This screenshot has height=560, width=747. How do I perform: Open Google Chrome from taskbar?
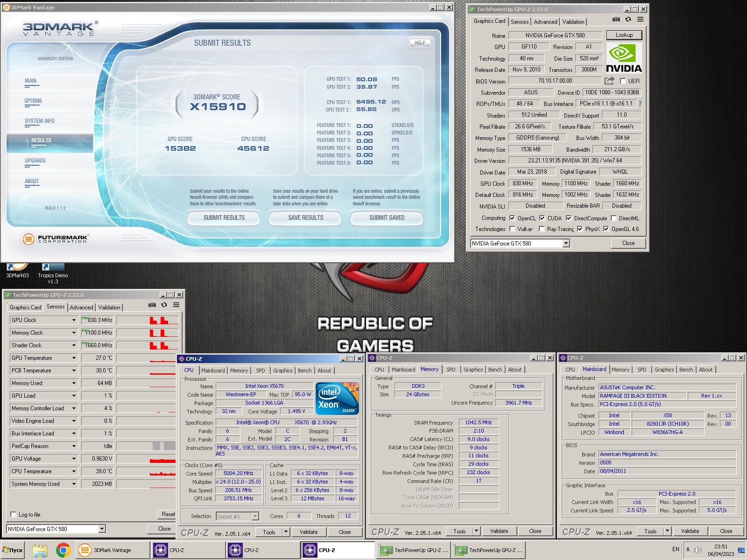pos(63,551)
